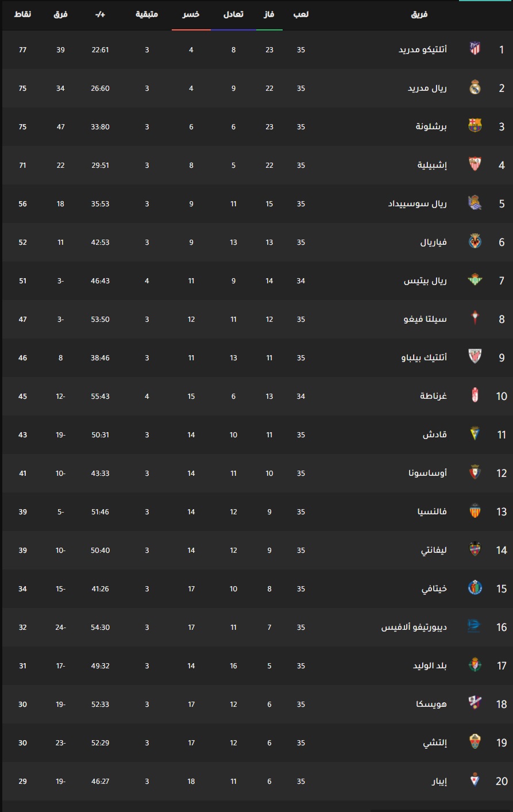This screenshot has height=812, width=513.
Task: Click the Deportivo Alavés logo
Action: tap(475, 626)
